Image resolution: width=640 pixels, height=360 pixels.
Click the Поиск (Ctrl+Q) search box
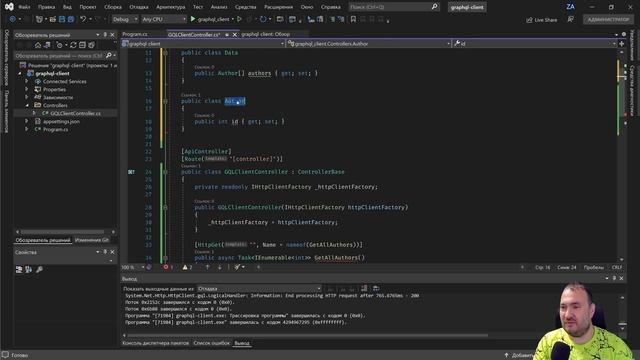pos(394,7)
